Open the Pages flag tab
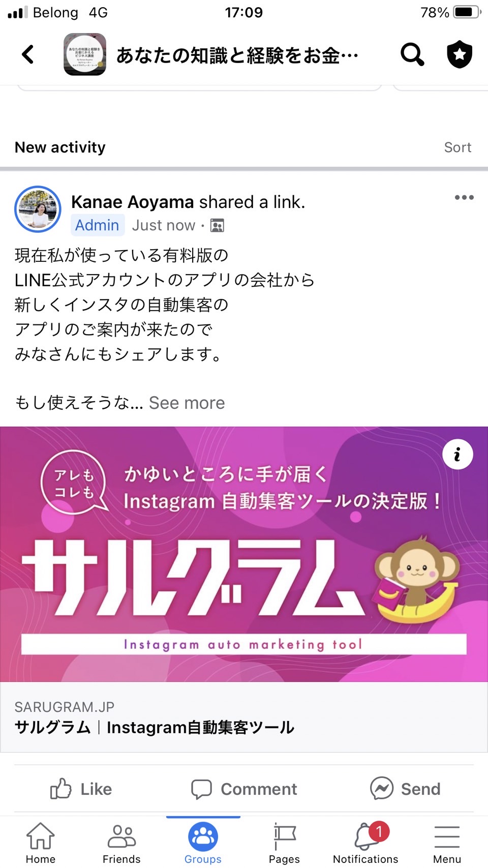This screenshot has width=488, height=868. tap(284, 843)
